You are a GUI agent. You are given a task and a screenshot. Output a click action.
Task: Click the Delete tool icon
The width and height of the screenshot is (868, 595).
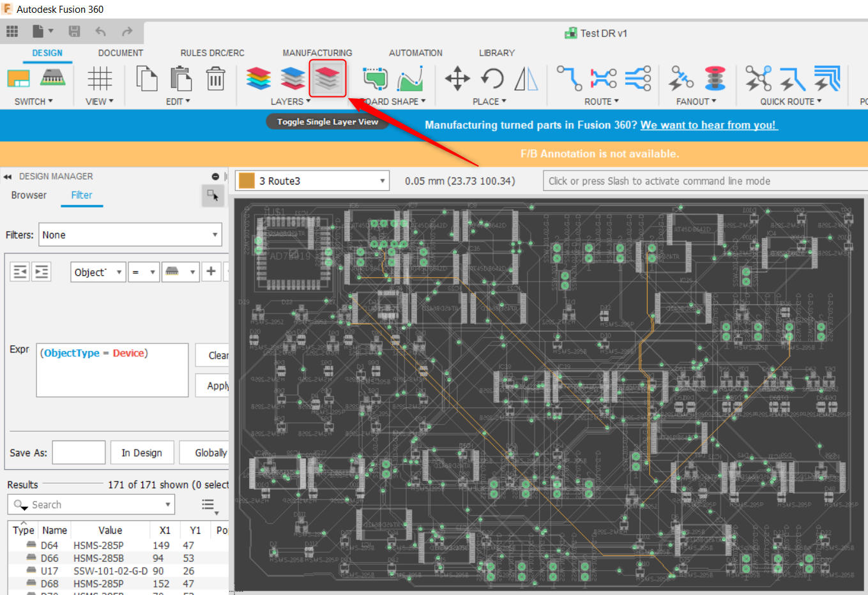(215, 78)
